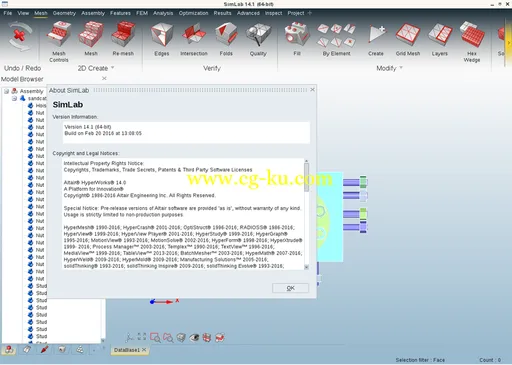Image resolution: width=512 pixels, height=365 pixels.
Task: Click the fit-to-view icon in view toolbar
Action: pos(142,337)
